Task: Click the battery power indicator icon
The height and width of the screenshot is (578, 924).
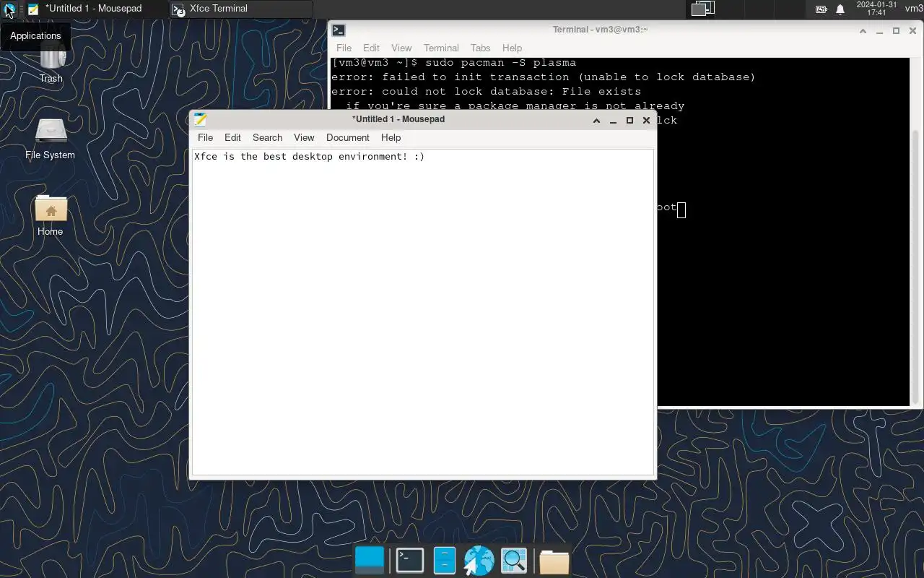Action: point(821,9)
